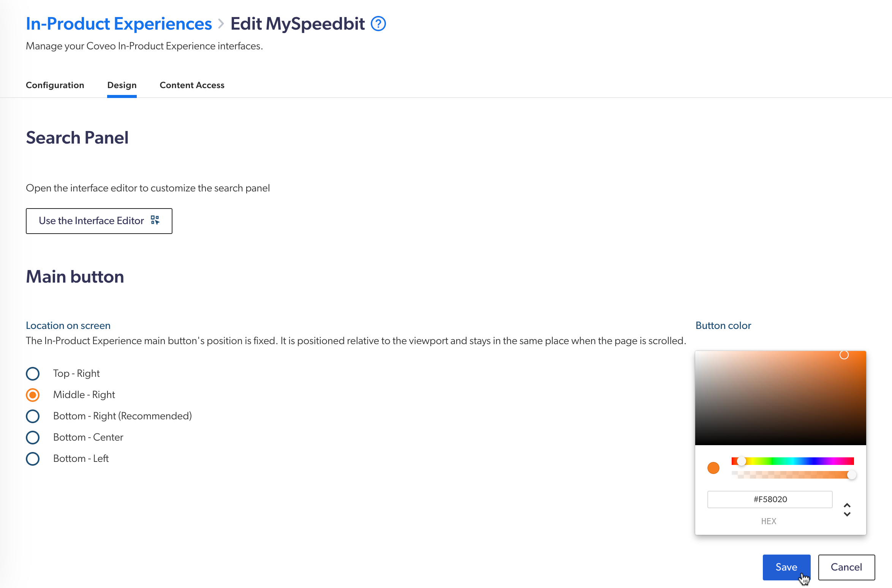Image resolution: width=892 pixels, height=588 pixels.
Task: Click the color picker gradient area
Action: [x=780, y=398]
